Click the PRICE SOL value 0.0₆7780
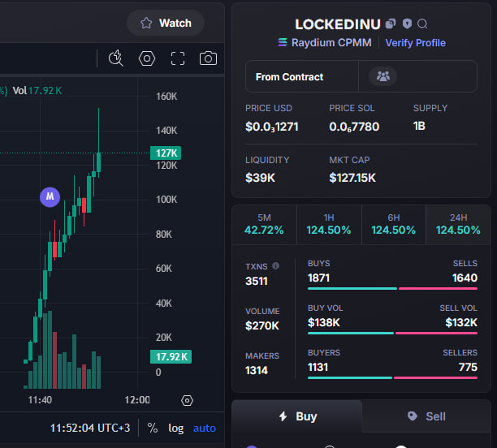The height and width of the screenshot is (448, 497). tap(354, 127)
